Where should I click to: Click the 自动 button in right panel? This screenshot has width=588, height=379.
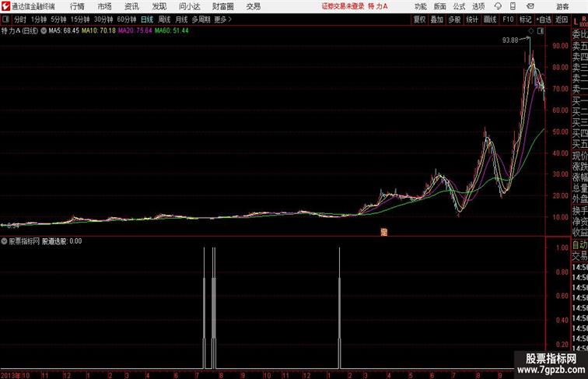click(x=579, y=245)
